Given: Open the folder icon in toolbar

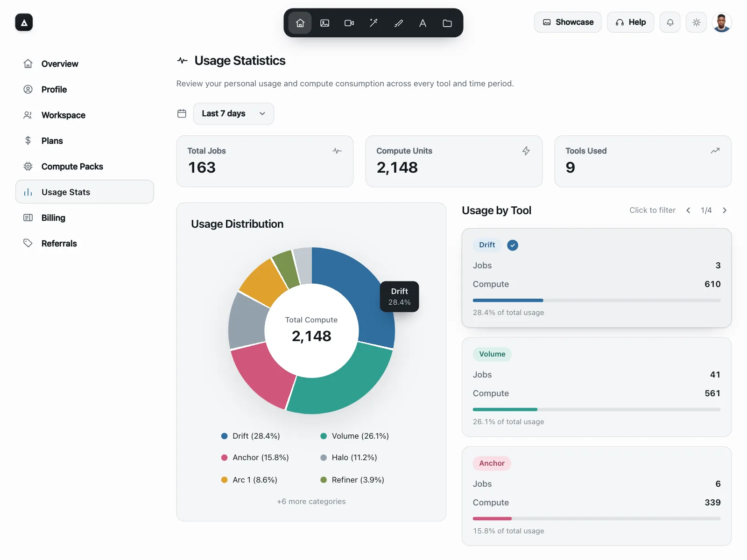Looking at the screenshot, I should pos(447,23).
